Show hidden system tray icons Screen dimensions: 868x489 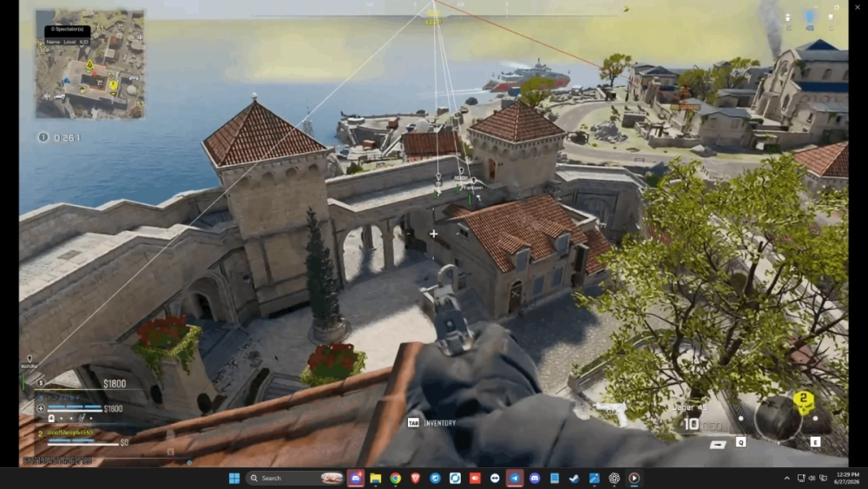[x=786, y=478]
